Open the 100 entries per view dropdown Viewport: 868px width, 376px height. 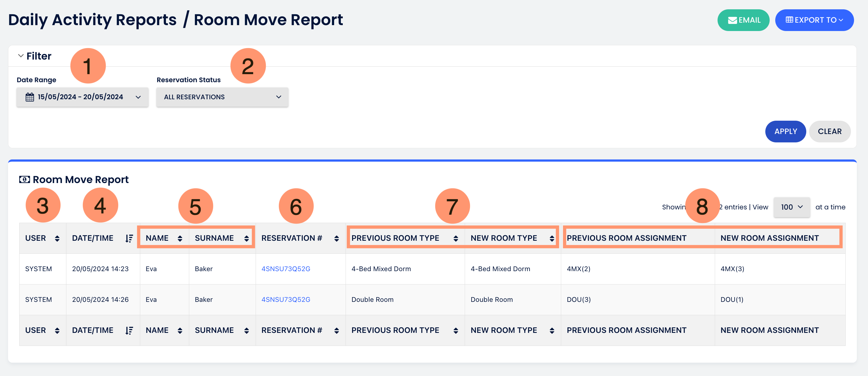pyautogui.click(x=791, y=207)
